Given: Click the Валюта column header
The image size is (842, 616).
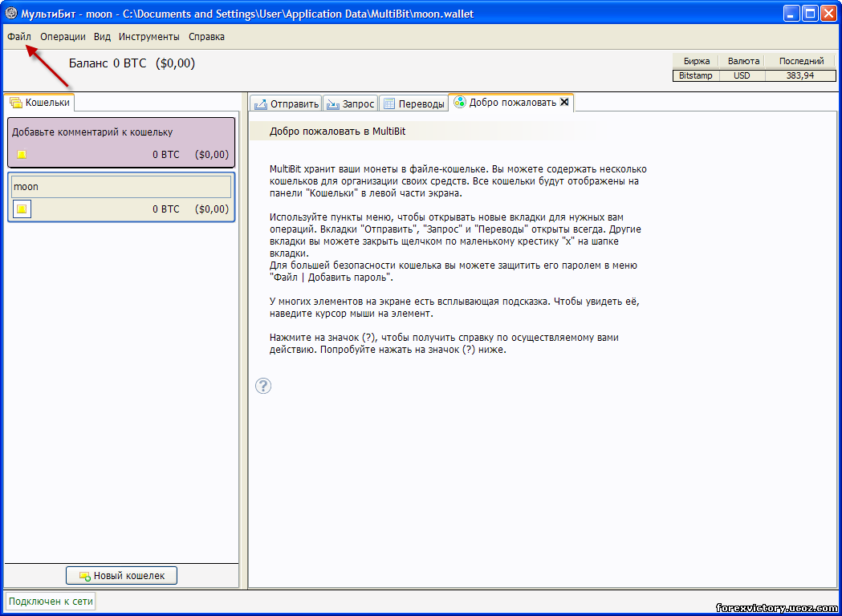Looking at the screenshot, I should (743, 61).
